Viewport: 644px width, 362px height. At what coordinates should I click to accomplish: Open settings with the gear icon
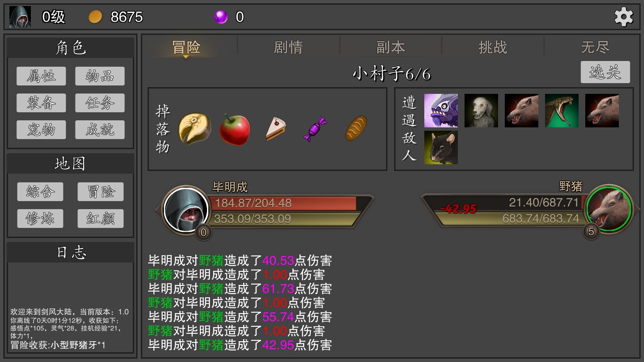[x=624, y=17]
